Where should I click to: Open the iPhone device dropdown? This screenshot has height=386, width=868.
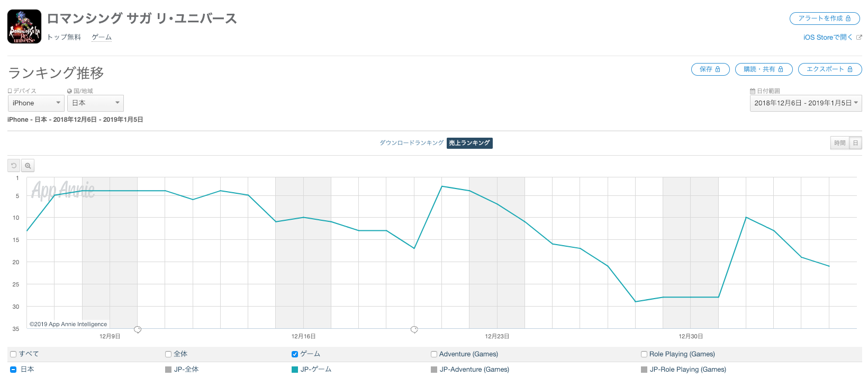[36, 103]
